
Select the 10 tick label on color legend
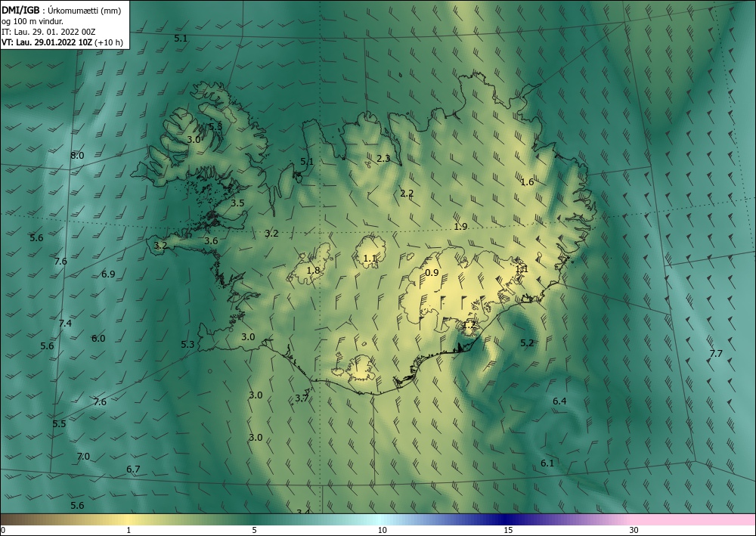(x=383, y=530)
